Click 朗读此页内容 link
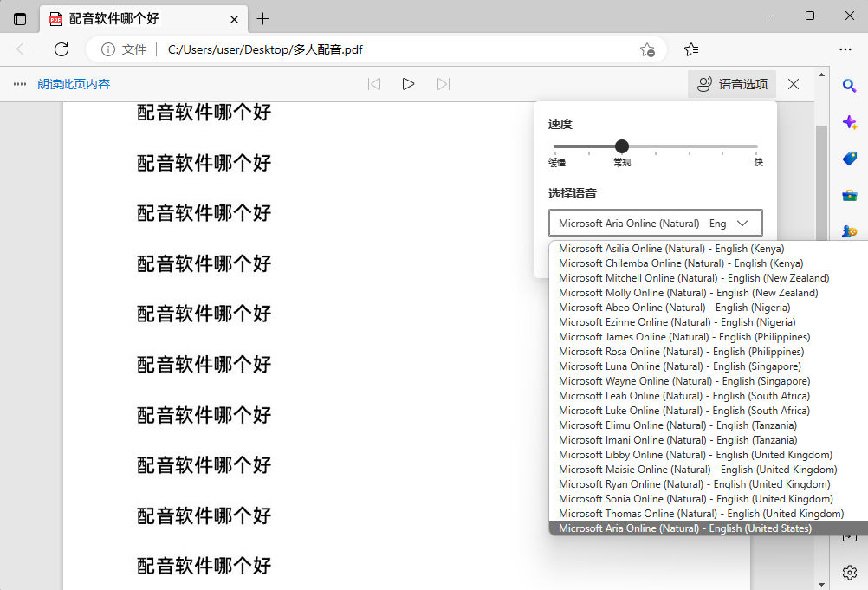This screenshot has width=868, height=590. pos(74,84)
